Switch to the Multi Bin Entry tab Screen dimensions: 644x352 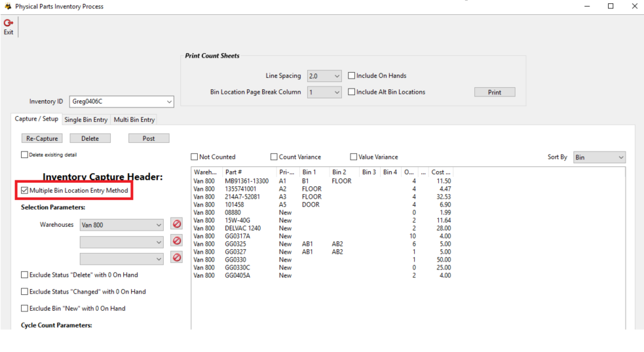(x=134, y=119)
